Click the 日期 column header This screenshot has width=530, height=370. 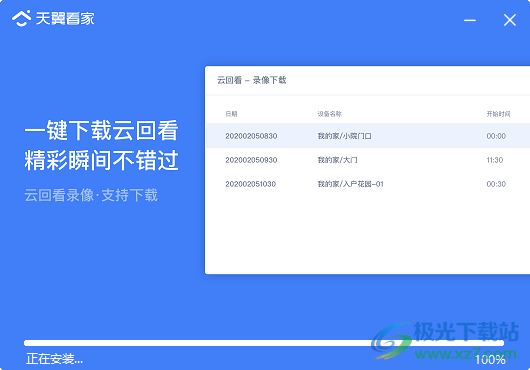tap(231, 114)
